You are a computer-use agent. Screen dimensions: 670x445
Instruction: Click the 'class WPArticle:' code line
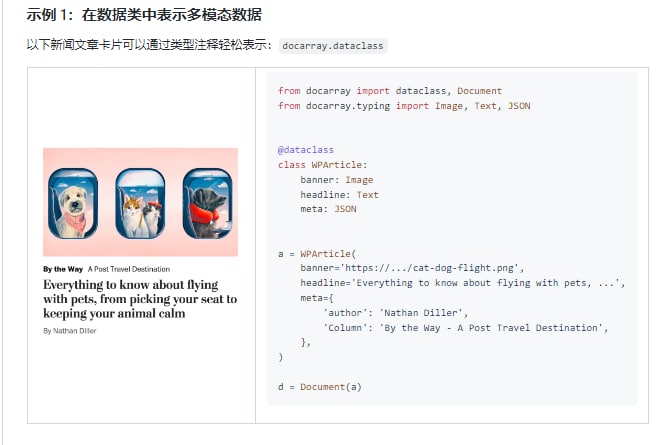click(x=323, y=165)
